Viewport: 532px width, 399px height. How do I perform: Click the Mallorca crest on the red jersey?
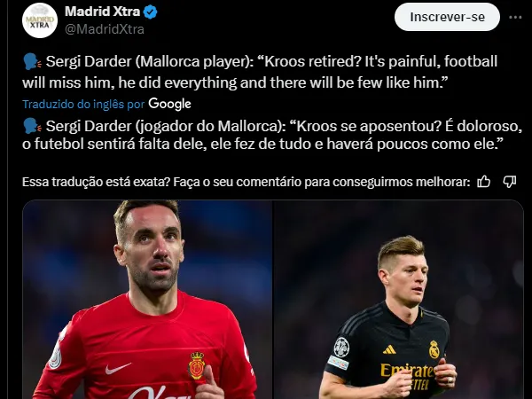coord(196,365)
